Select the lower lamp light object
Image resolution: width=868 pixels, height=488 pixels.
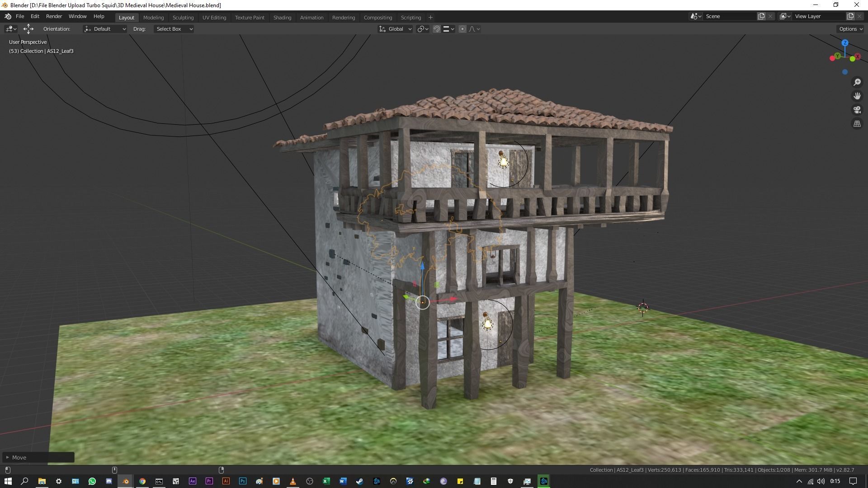click(x=487, y=324)
